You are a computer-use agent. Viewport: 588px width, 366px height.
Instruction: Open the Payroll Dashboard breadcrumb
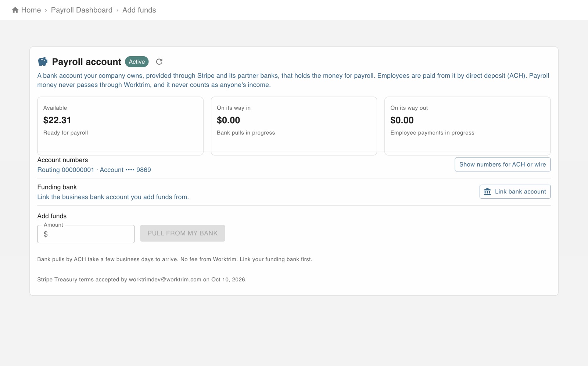click(x=82, y=10)
